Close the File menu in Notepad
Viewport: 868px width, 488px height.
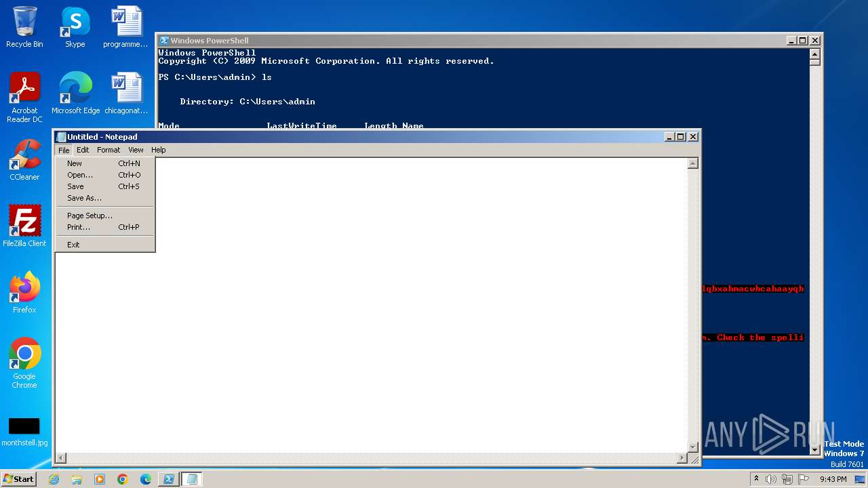pyautogui.click(x=63, y=150)
